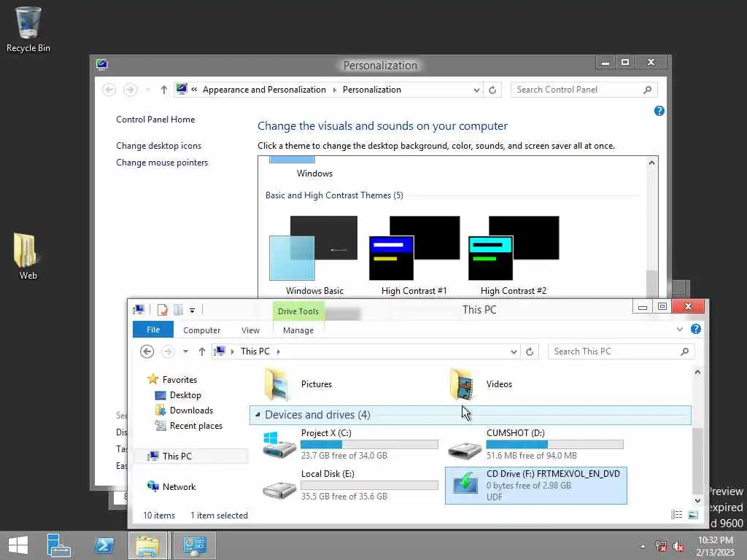Show hidden tray icons arrow
The height and width of the screenshot is (560, 747).
(x=643, y=546)
